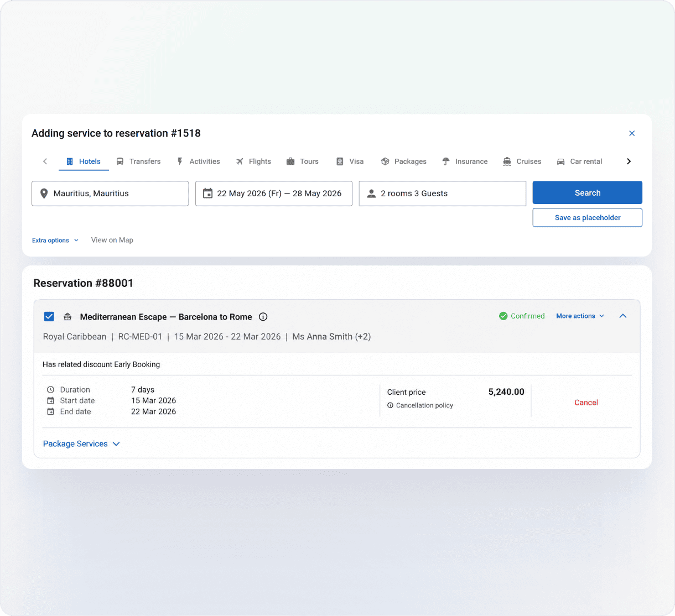Click the calendar icon in date field

click(207, 194)
